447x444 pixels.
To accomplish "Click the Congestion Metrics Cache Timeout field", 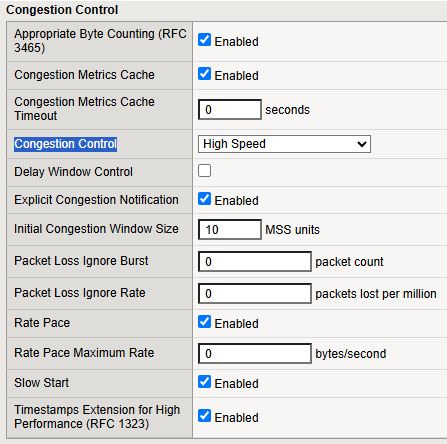I will click(230, 109).
